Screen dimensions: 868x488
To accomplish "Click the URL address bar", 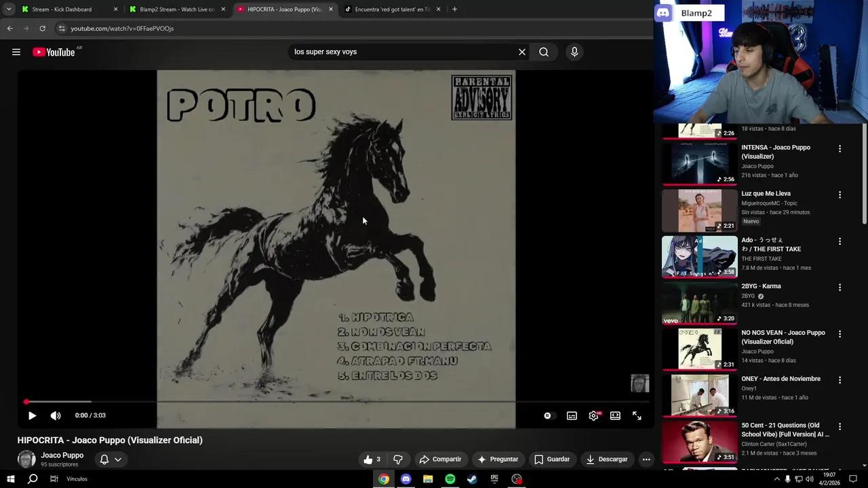I will coord(353,28).
